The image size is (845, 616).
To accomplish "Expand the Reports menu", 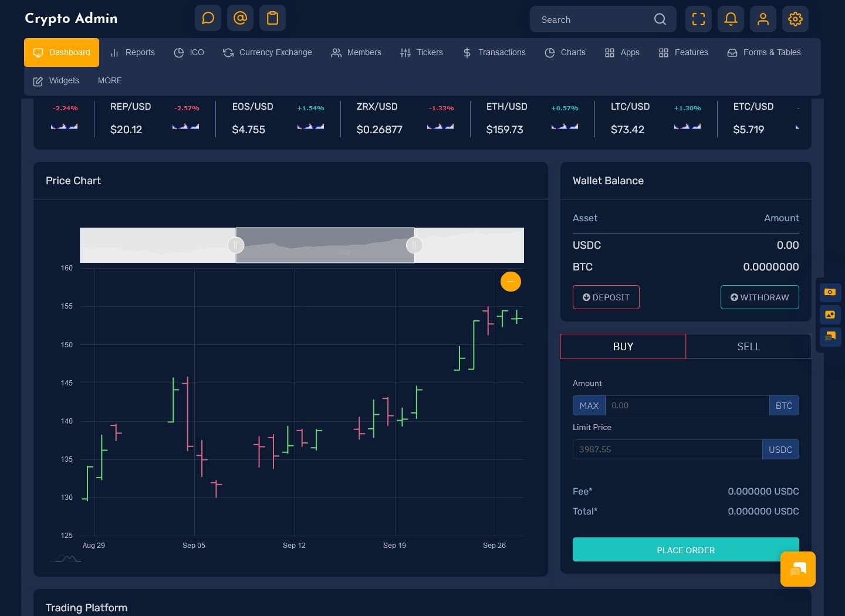I will [133, 52].
